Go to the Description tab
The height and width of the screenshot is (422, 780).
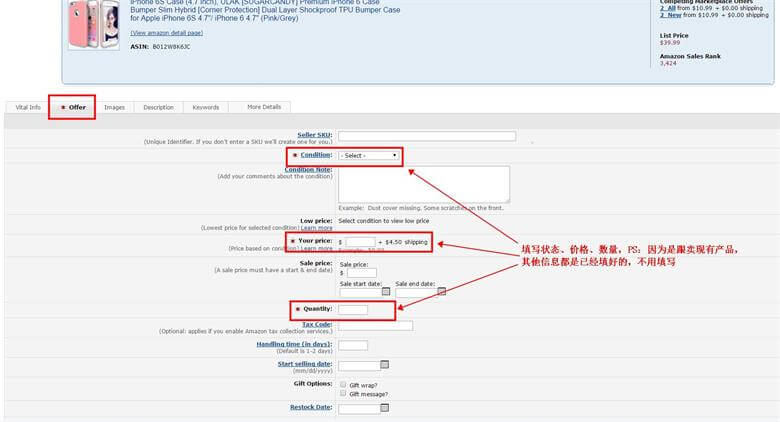coord(158,107)
